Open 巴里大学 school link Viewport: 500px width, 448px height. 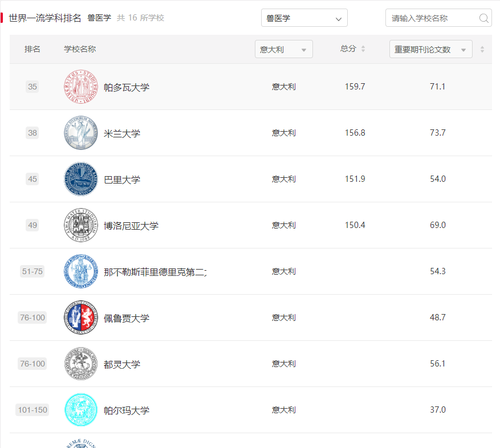(122, 180)
